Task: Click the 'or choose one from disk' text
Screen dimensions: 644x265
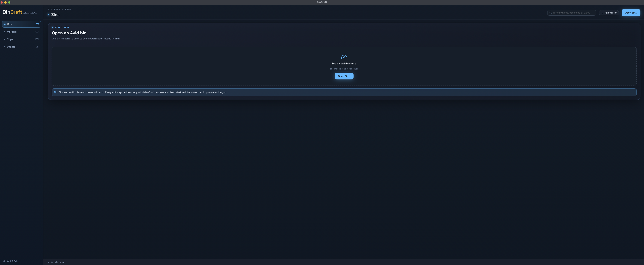Action: coord(344,69)
